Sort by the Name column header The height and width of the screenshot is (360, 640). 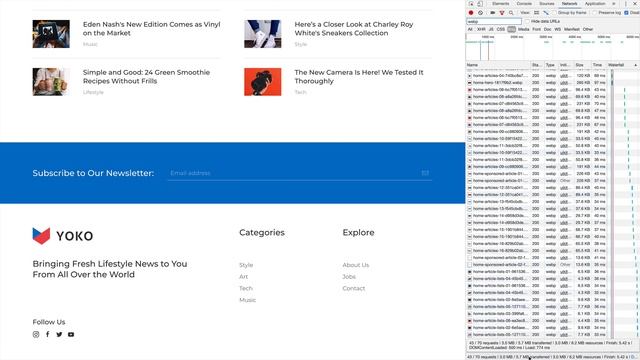pos(498,65)
